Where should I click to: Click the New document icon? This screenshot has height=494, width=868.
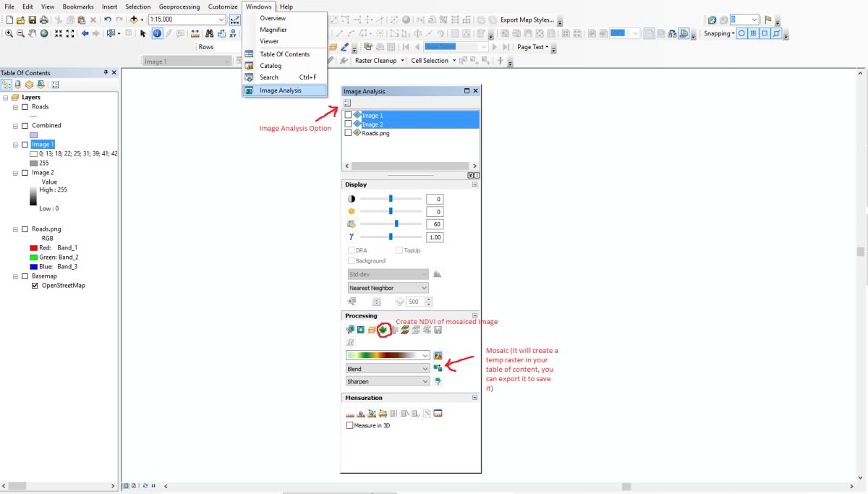(x=9, y=20)
